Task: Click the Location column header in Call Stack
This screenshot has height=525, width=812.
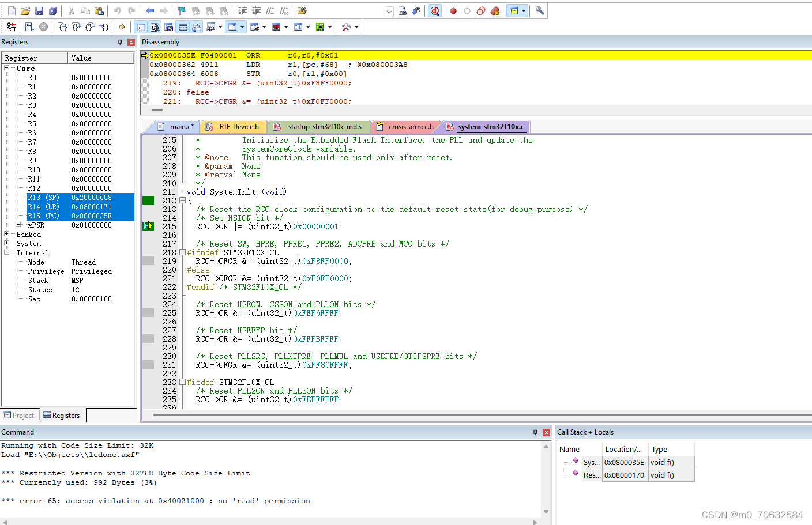Action: pyautogui.click(x=625, y=450)
